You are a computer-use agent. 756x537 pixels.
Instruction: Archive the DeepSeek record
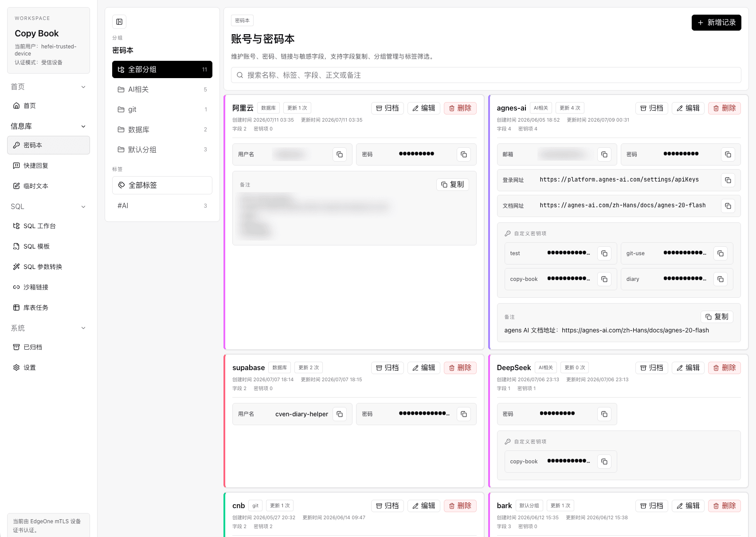pos(652,368)
